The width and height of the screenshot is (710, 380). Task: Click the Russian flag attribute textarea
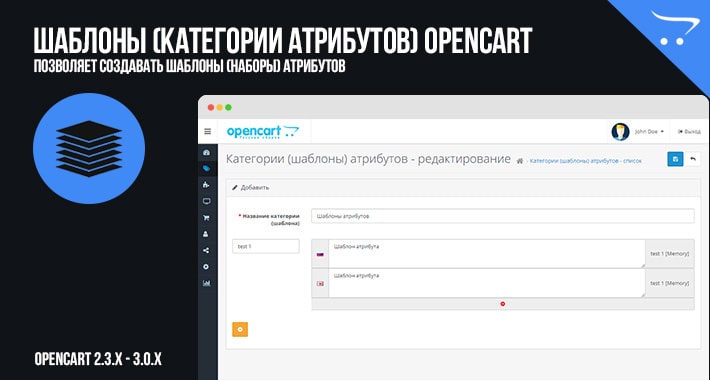487,254
